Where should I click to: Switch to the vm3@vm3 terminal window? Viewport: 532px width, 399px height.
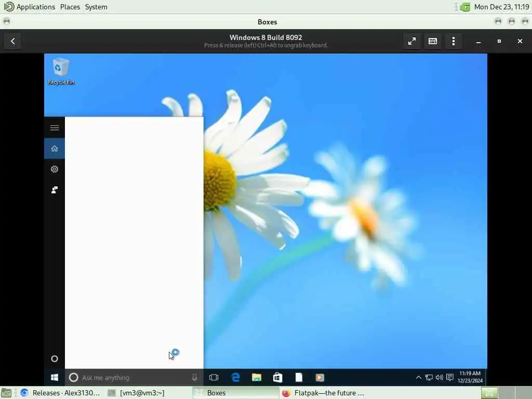pos(136,393)
